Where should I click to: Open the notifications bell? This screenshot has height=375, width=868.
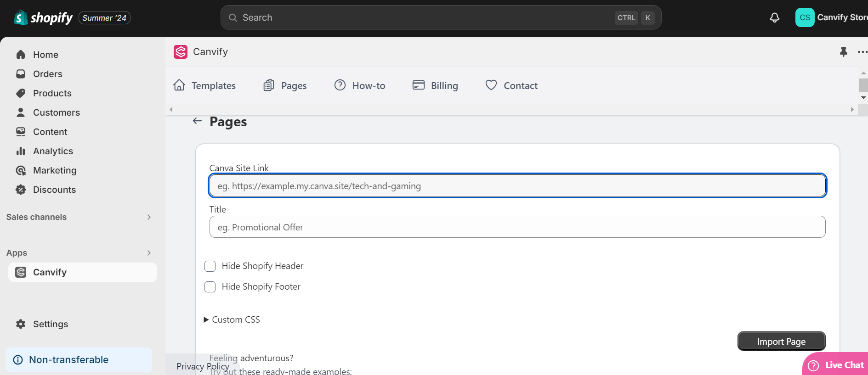pyautogui.click(x=775, y=17)
